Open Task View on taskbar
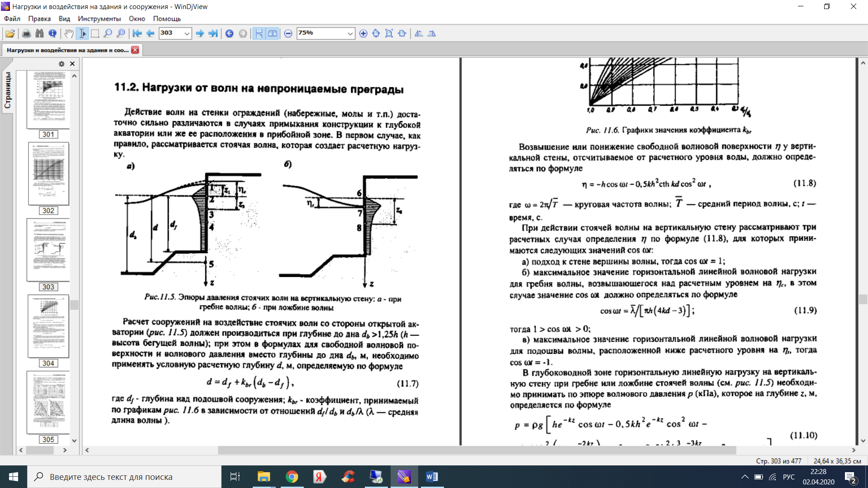 coord(235,477)
